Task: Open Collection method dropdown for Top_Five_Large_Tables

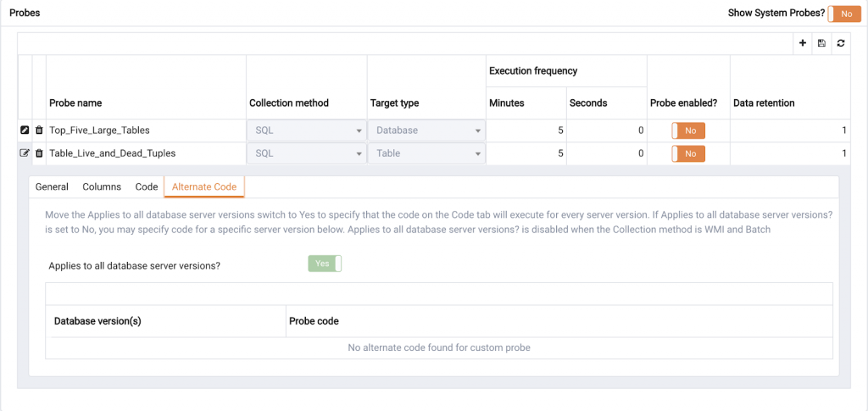Action: point(306,131)
